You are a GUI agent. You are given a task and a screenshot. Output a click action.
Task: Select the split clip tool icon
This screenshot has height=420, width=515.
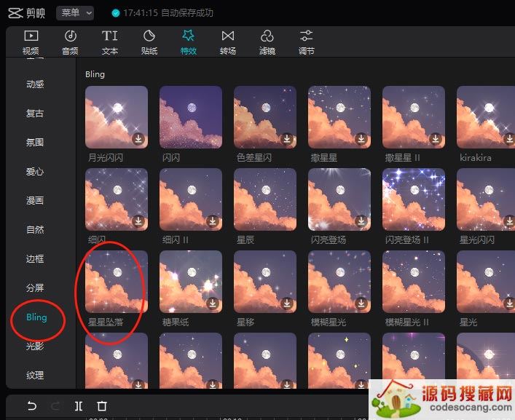79,405
